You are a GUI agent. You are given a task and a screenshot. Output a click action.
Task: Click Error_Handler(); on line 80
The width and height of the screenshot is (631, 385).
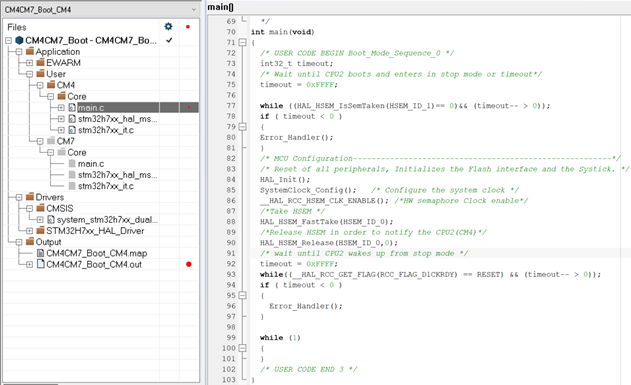tap(297, 138)
